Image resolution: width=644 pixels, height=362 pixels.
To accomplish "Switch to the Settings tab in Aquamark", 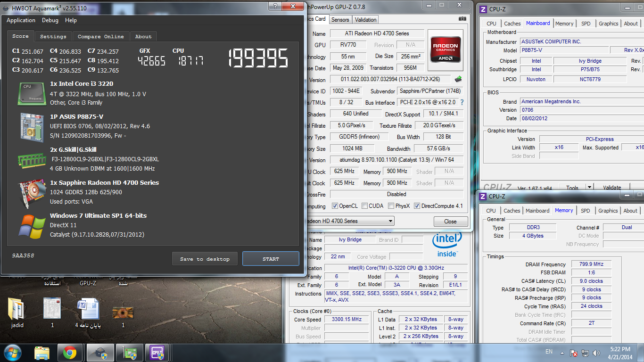I will tap(53, 36).
